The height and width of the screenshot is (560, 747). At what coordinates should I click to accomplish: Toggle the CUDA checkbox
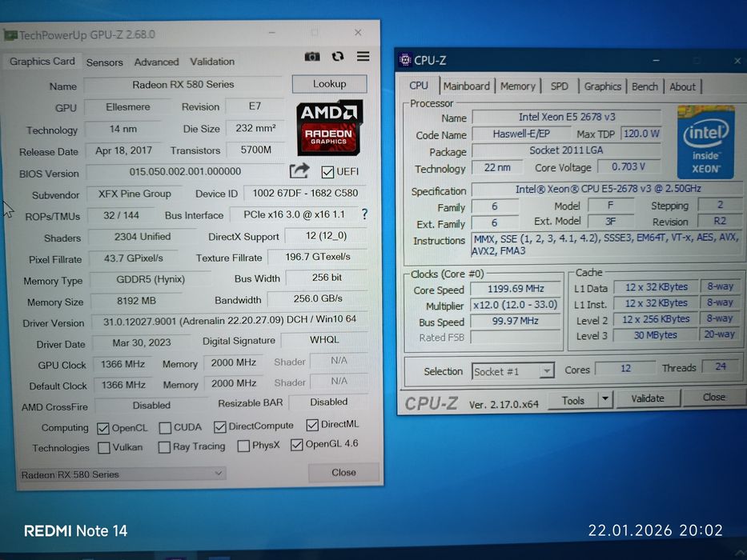pyautogui.click(x=165, y=428)
